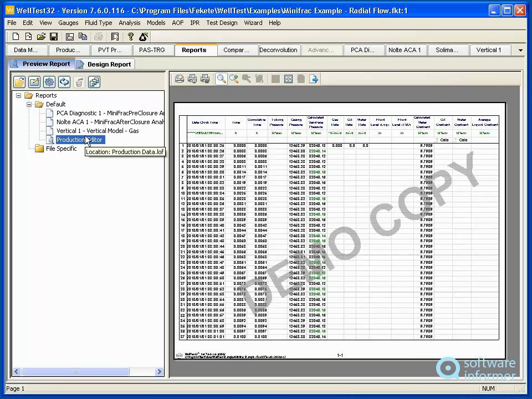Image resolution: width=532 pixels, height=399 pixels.
Task: Refresh reports with the circular arrows icon
Action: coord(64,82)
